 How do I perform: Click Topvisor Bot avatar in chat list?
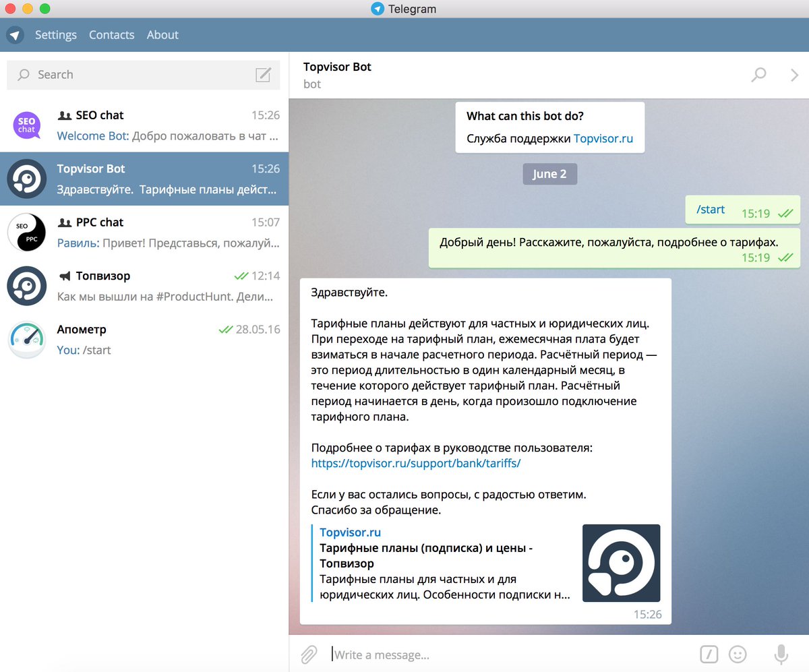[27, 179]
